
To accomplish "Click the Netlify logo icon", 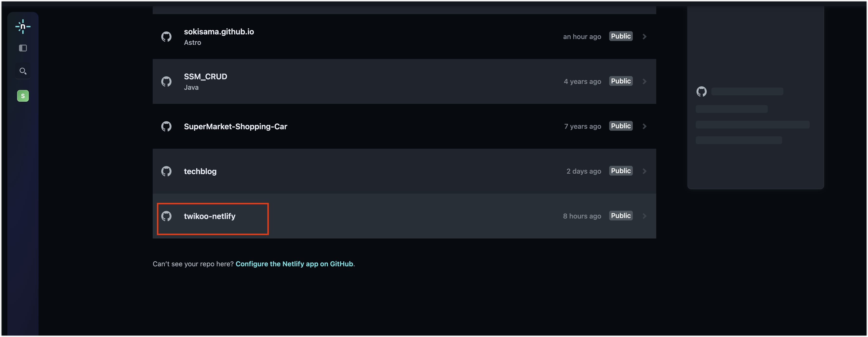I will [x=23, y=27].
